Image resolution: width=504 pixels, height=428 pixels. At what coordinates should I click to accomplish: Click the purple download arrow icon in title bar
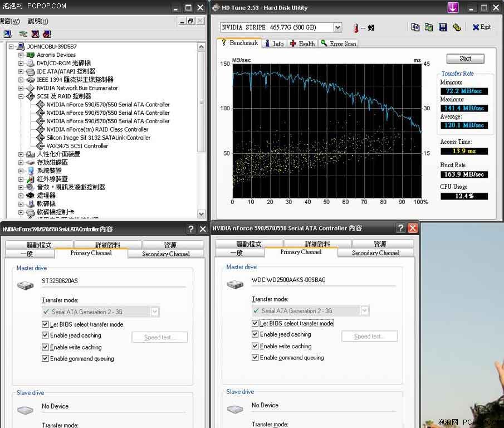[x=453, y=7]
